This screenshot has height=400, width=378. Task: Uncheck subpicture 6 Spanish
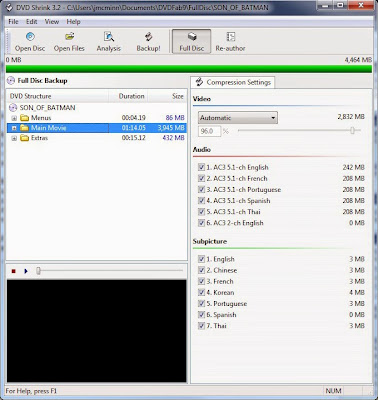(201, 314)
